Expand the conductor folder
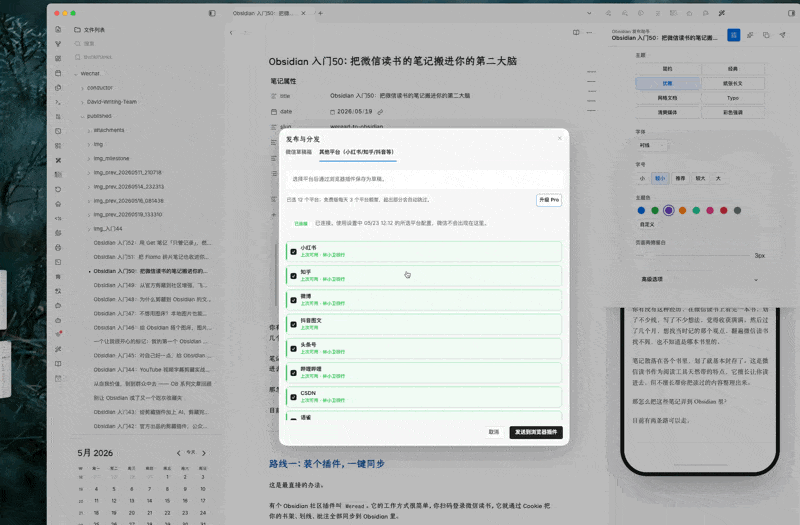Screen dimensions: 800x525 tap(82, 88)
